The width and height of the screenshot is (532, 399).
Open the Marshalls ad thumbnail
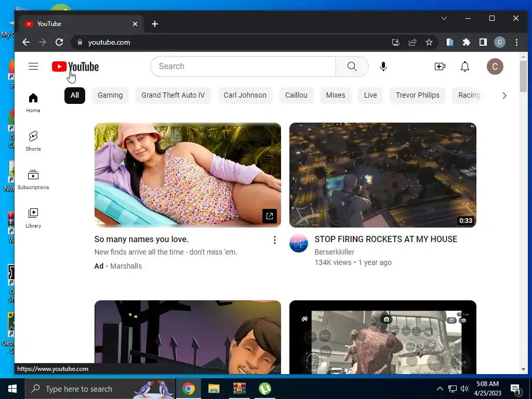coord(188,175)
